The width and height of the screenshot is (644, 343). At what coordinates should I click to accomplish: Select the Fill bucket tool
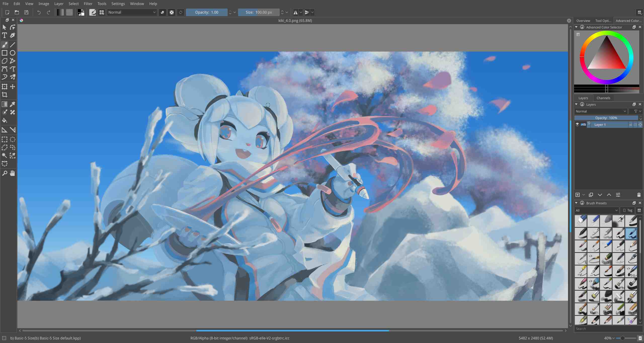(x=5, y=121)
